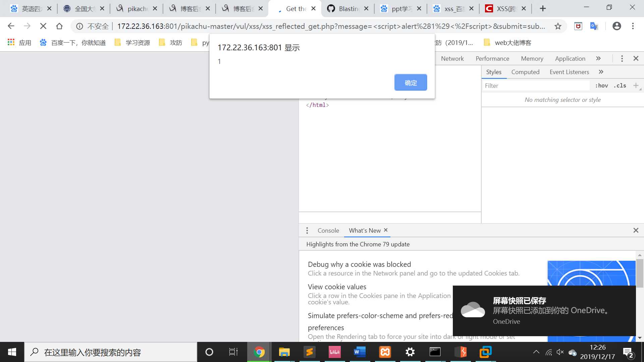Click the Network panel icon
The width and height of the screenshot is (644, 362).
(452, 58)
